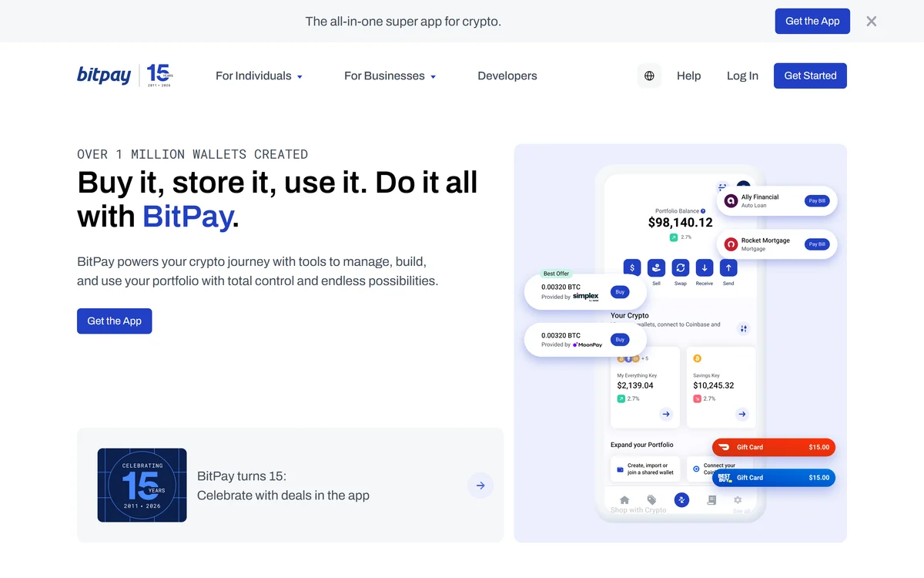924x578 pixels.
Task: Click the OVER 1 MILLION WALLETS CREATED text
Action: coord(192,154)
